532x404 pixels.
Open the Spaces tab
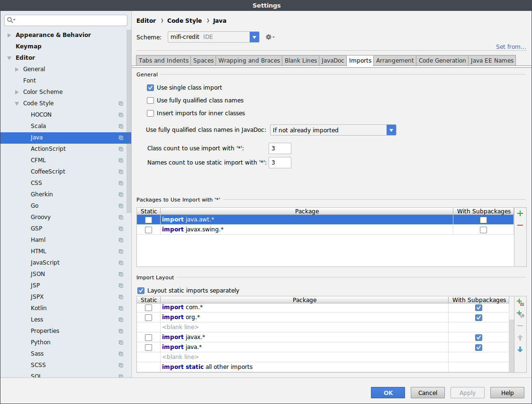click(203, 60)
